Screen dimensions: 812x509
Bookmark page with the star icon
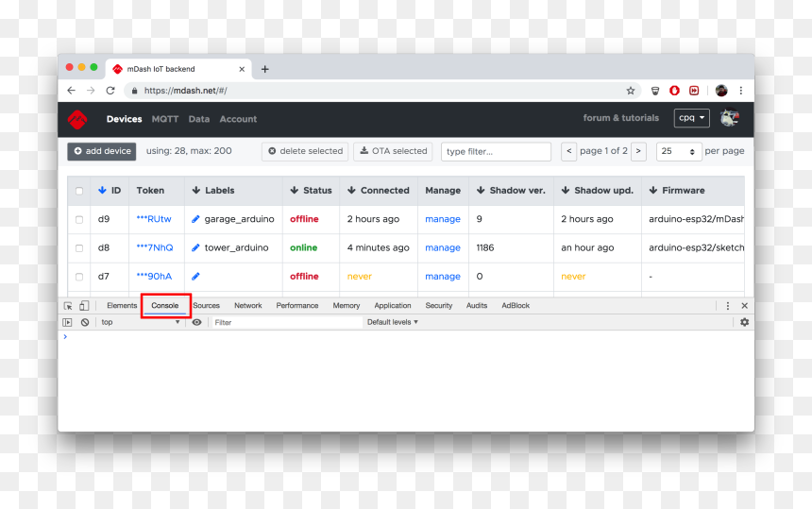click(630, 91)
